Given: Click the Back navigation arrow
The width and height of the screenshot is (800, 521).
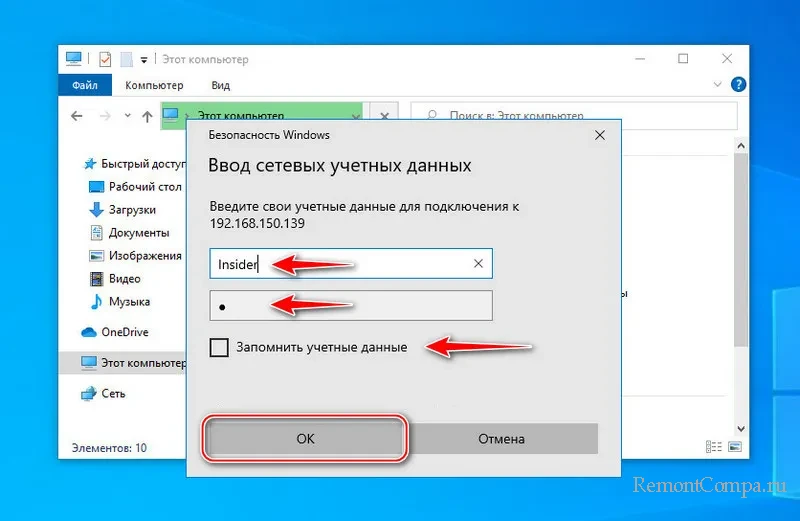Looking at the screenshot, I should coord(78,117).
